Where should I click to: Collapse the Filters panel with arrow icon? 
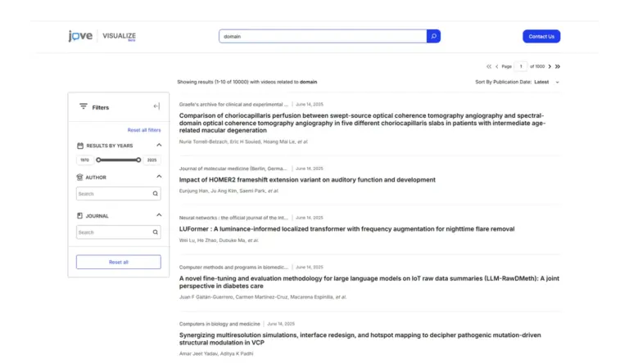click(x=156, y=106)
